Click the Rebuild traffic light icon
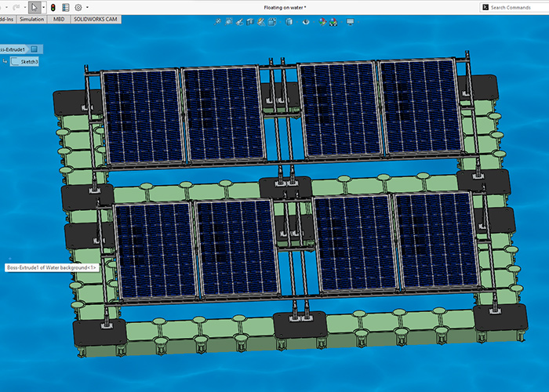This screenshot has height=392, width=549. click(x=53, y=7)
